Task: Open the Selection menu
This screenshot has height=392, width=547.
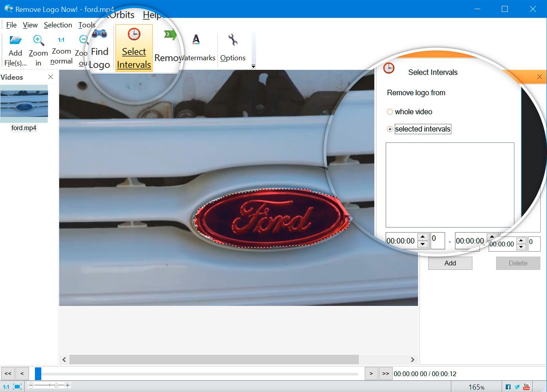Action: 58,25
